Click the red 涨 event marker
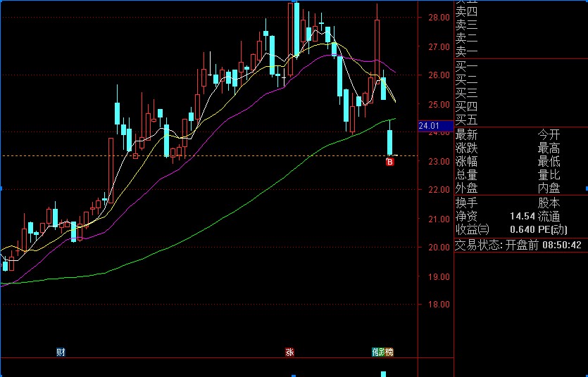Screen dimensions: 588x377 [x=289, y=352]
